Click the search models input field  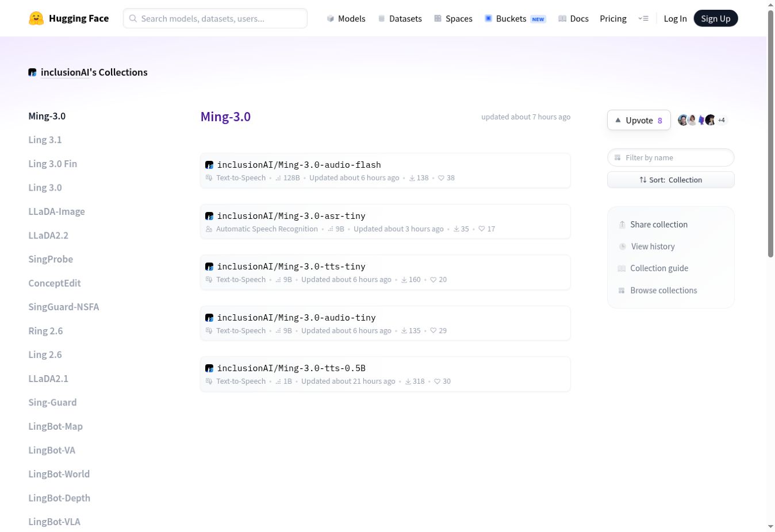(x=215, y=18)
